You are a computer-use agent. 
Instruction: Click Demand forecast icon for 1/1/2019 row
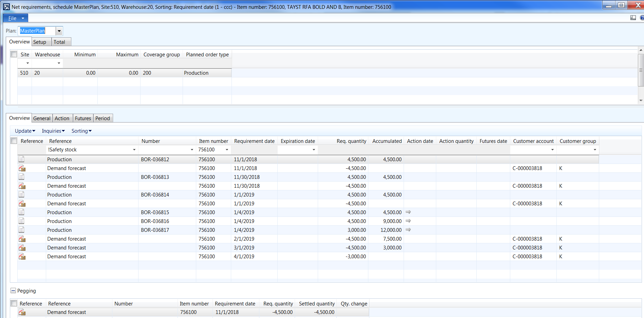(22, 203)
